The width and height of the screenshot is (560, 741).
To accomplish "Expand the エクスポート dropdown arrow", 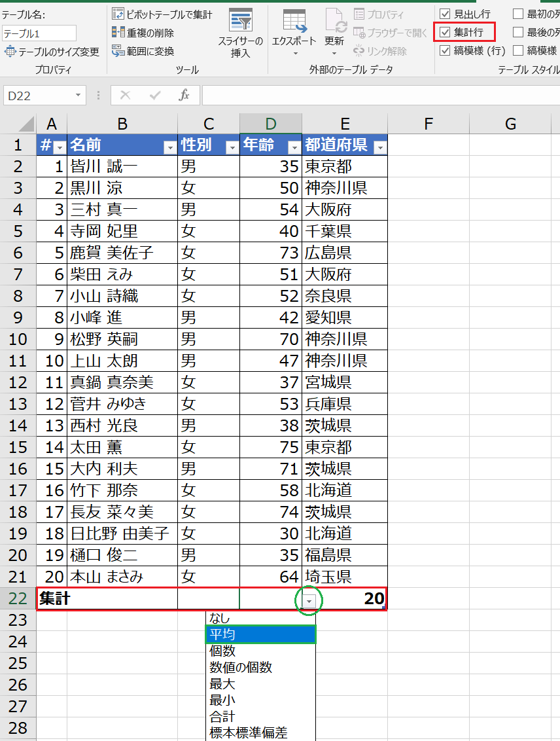I will click(296, 54).
